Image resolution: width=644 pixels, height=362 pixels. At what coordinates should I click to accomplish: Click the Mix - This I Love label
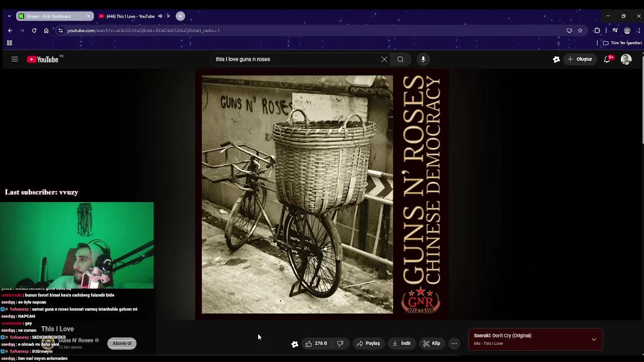click(x=488, y=344)
